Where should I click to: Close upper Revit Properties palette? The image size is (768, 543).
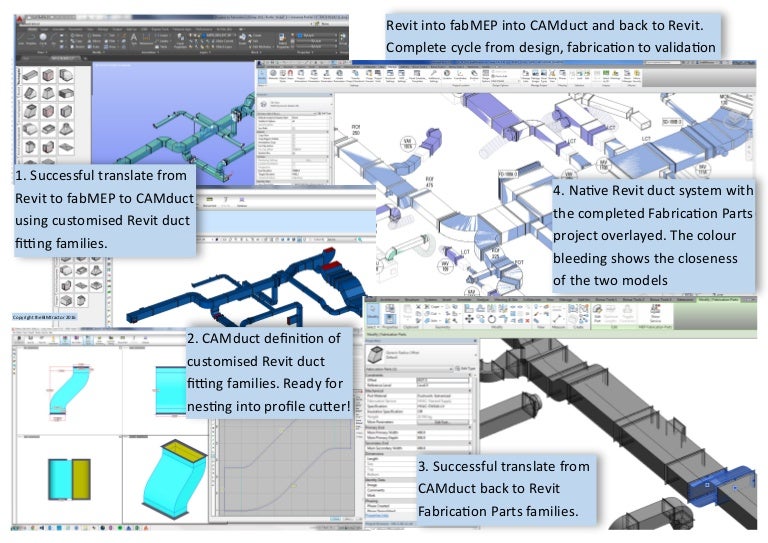[331, 95]
